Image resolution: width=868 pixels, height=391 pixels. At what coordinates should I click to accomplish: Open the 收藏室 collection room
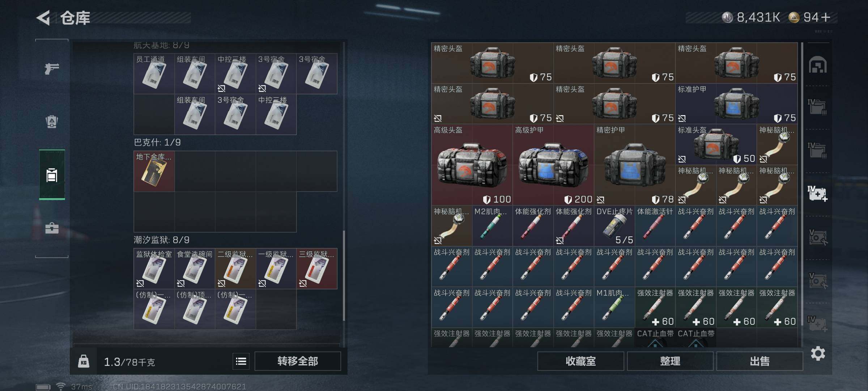(x=580, y=361)
